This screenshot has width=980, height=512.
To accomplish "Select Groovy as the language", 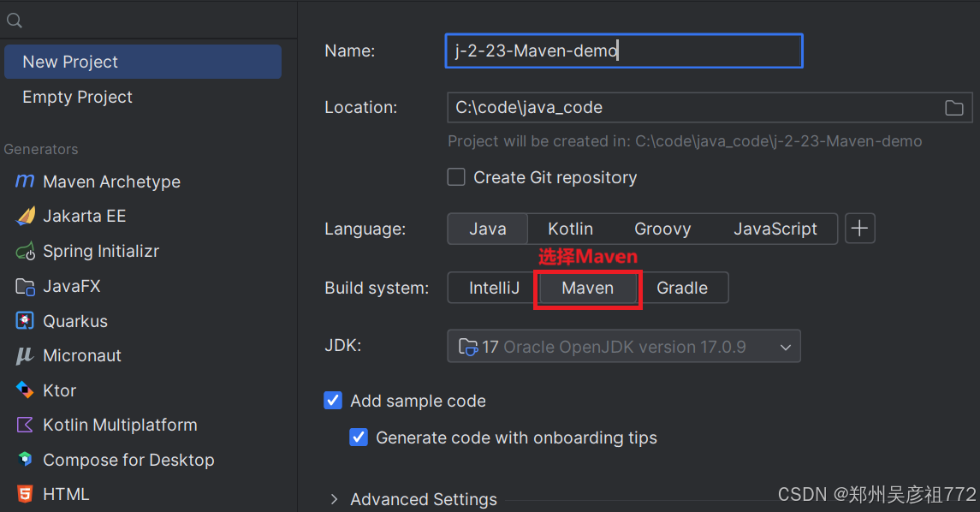I will click(662, 229).
